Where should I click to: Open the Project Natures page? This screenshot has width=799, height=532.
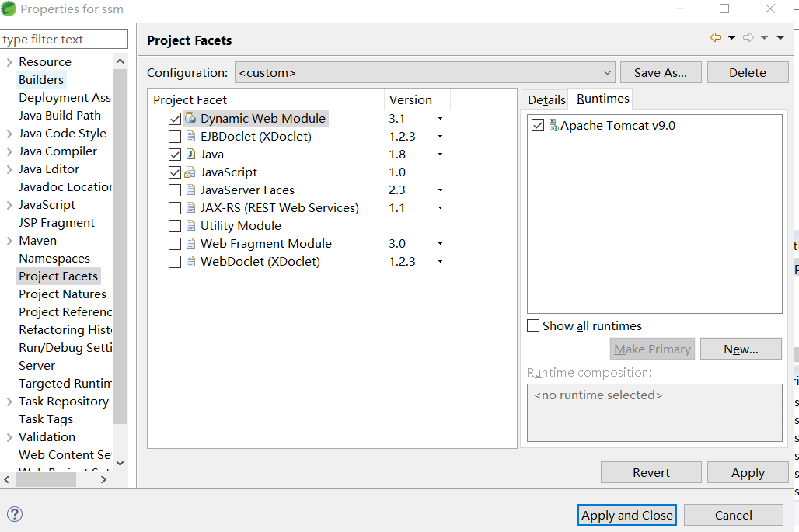point(63,294)
